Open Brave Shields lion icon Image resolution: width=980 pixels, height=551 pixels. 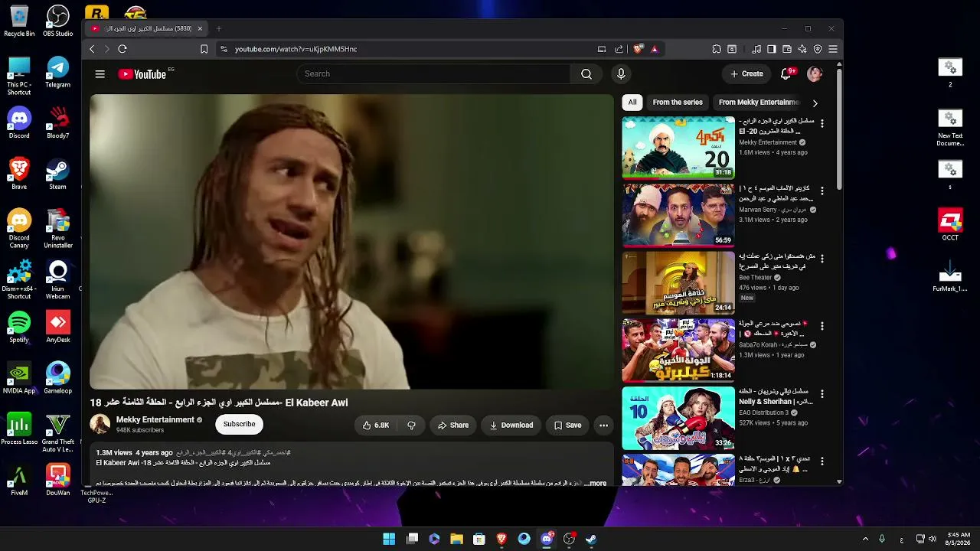click(x=638, y=49)
